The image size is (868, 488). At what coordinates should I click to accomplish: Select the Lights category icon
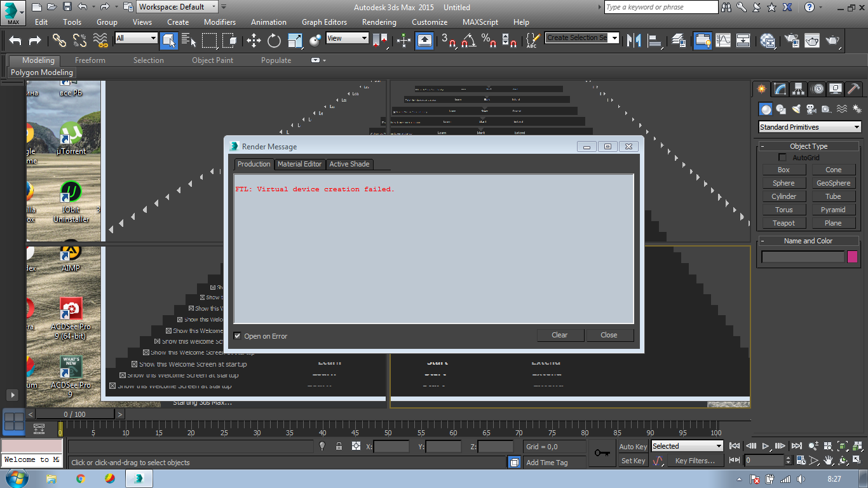(796, 109)
